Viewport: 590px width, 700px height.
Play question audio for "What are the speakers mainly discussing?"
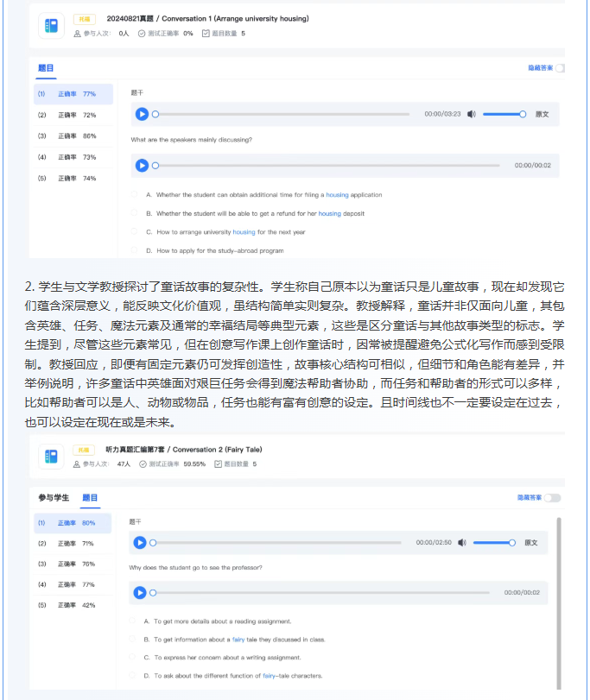(x=142, y=165)
